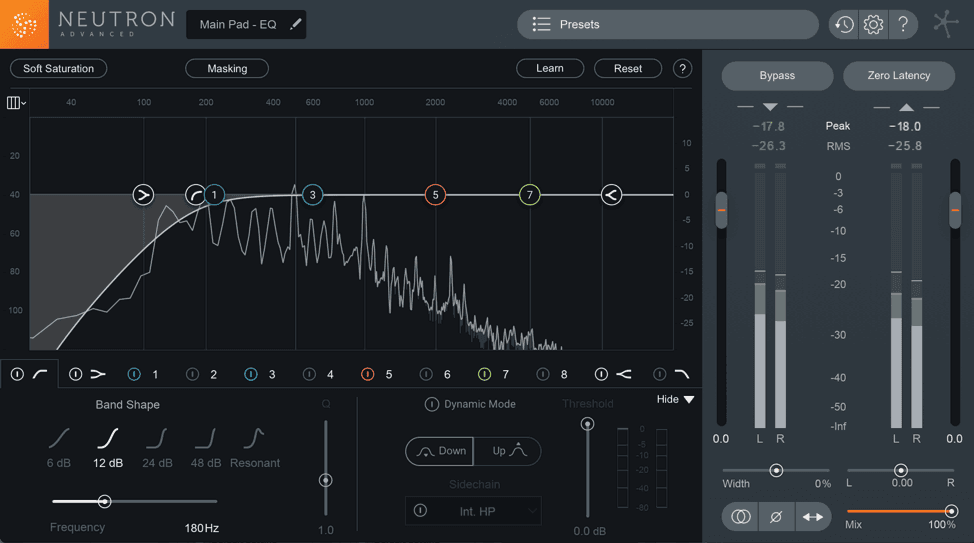974x543 pixels.
Task: Open the spectrum view options dropdown
Action: [x=16, y=103]
